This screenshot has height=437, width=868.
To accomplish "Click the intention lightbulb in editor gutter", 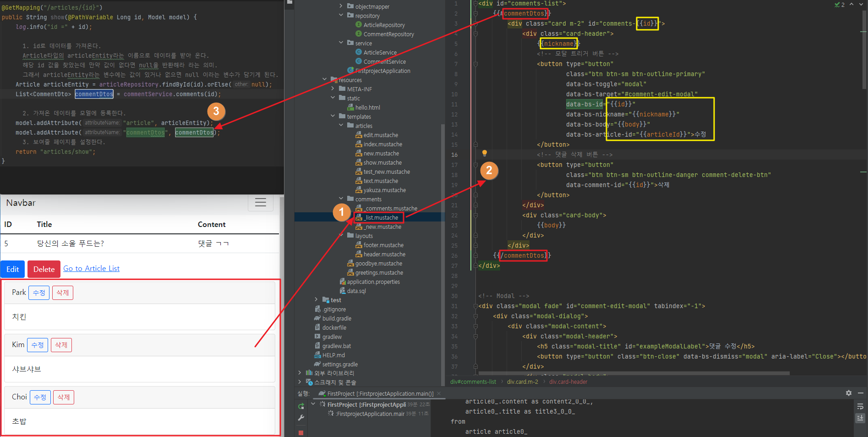I will (484, 154).
